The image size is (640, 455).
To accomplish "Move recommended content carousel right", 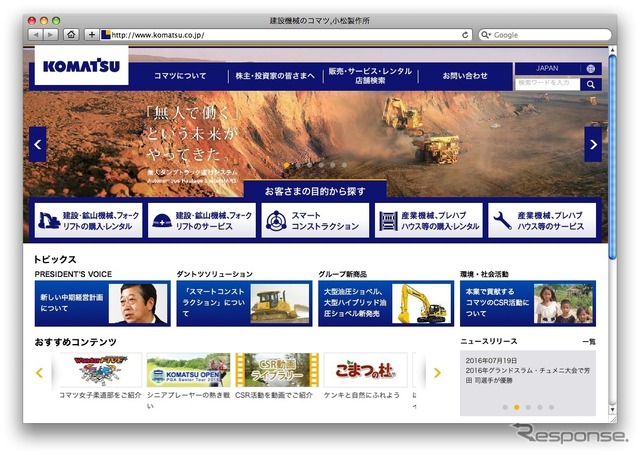I will pos(437,373).
